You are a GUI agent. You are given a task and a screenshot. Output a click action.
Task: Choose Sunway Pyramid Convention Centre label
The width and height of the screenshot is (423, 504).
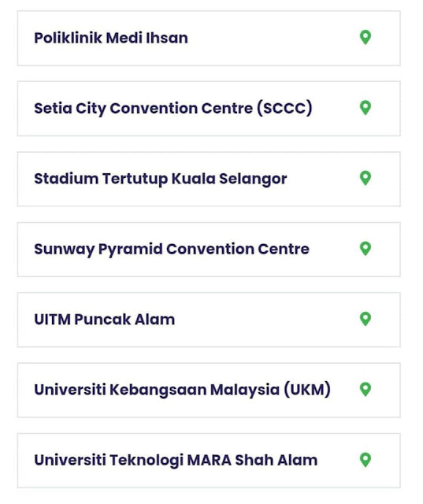click(172, 250)
